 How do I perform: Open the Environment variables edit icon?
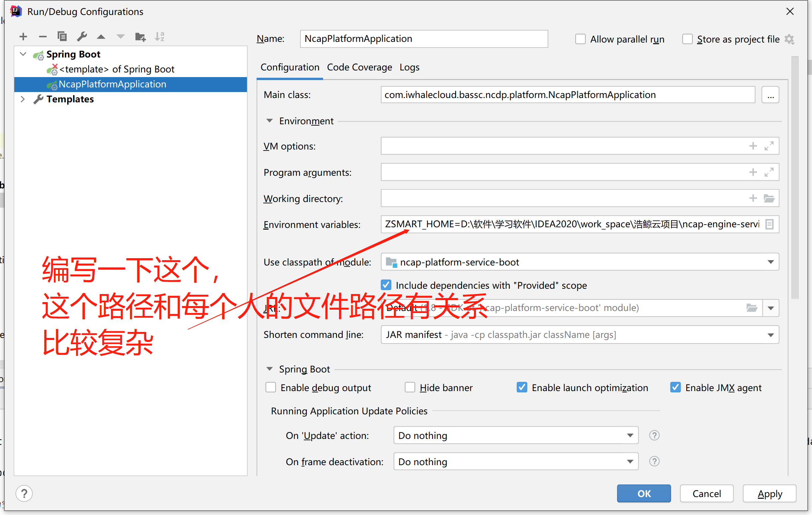click(x=769, y=224)
